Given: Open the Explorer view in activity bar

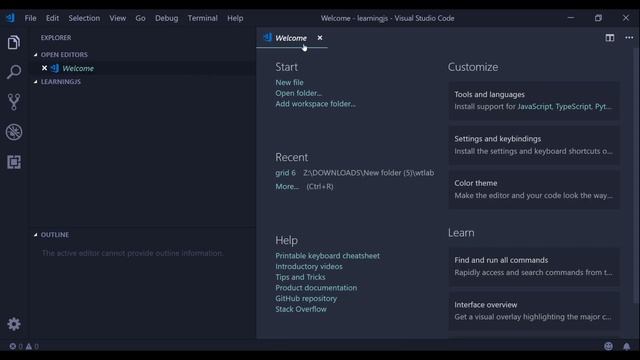Looking at the screenshot, I should tap(13, 42).
